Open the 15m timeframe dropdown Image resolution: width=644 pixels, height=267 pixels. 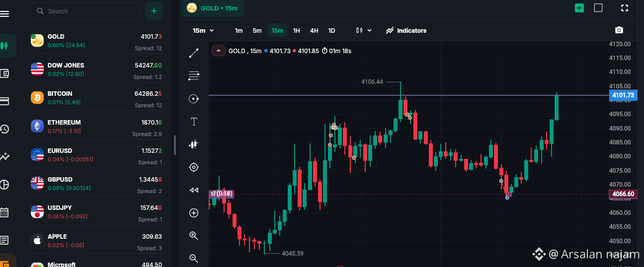coord(203,31)
